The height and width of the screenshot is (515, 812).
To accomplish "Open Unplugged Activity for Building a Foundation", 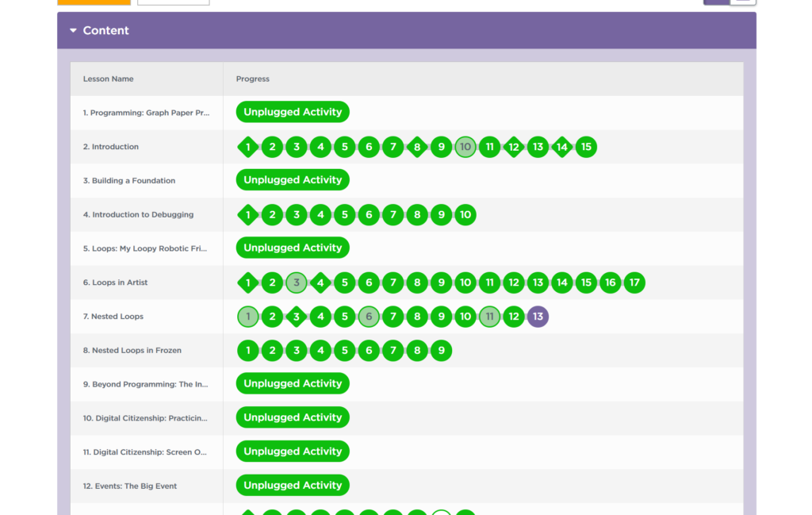I will 293,180.
